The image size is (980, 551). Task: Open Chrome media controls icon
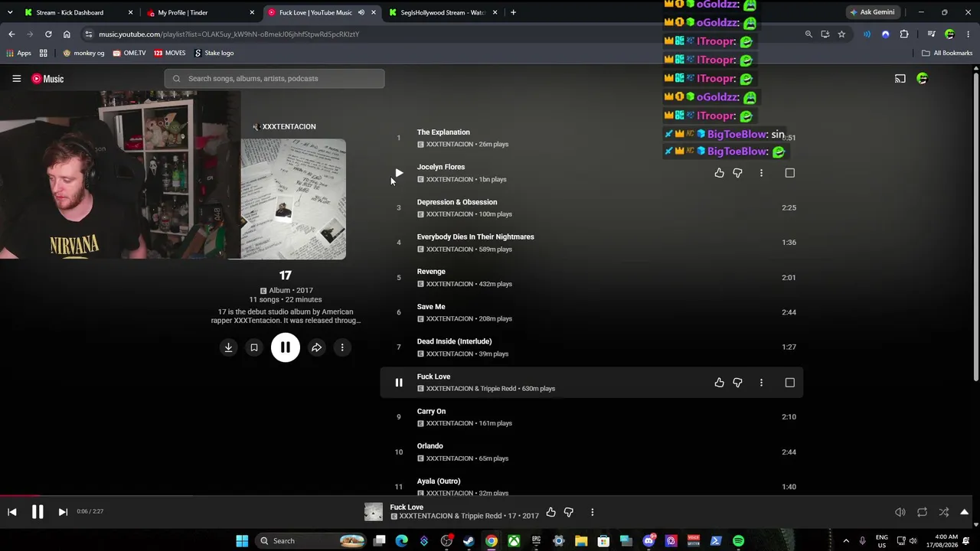coord(931,34)
